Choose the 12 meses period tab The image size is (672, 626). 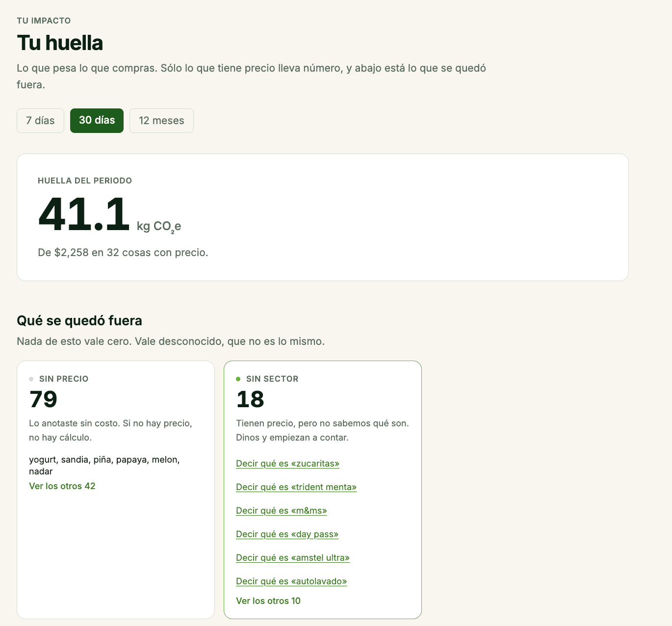(161, 121)
